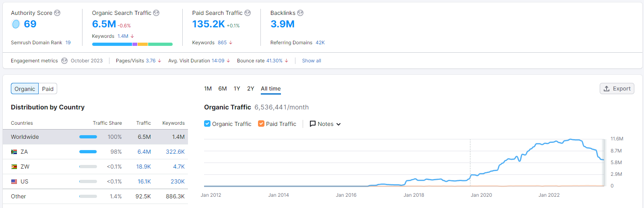The image size is (644, 208).
Task: Click the yellow segment of keyword distribution bar
Action: 142,44
